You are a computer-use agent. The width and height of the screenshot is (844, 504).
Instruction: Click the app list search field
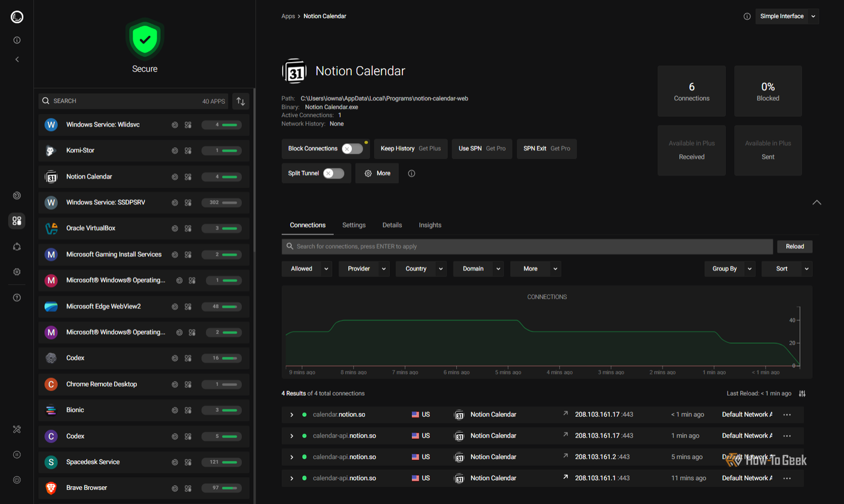[x=134, y=102]
